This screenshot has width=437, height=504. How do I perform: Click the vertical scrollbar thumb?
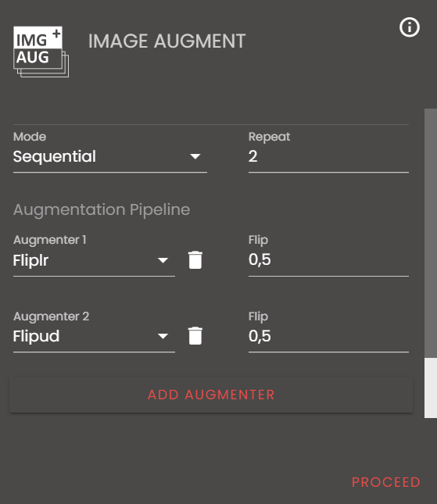click(x=431, y=233)
